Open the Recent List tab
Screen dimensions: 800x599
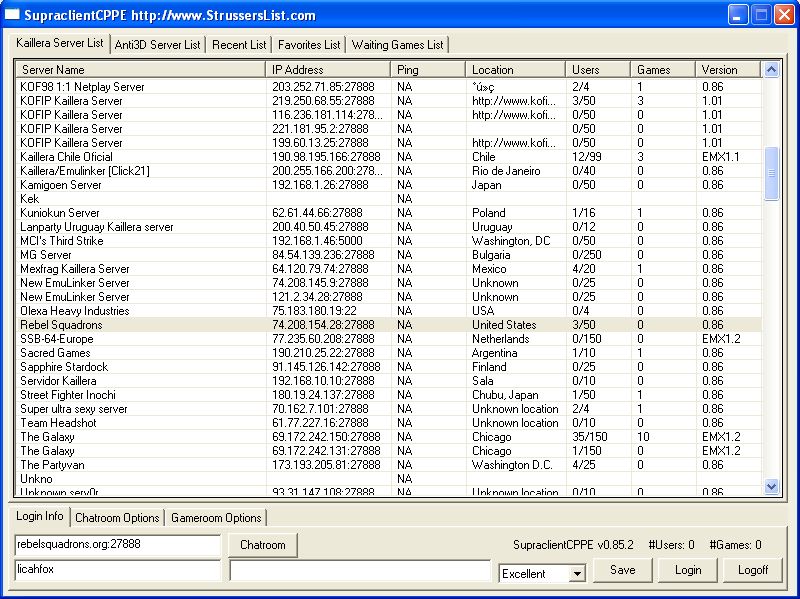coord(239,45)
